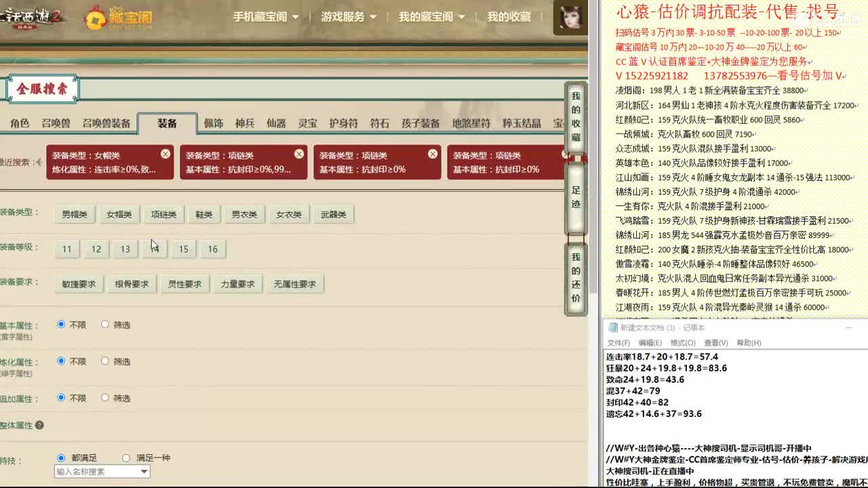Select 都满足 for 特技
The image size is (868, 488).
coord(61,458)
